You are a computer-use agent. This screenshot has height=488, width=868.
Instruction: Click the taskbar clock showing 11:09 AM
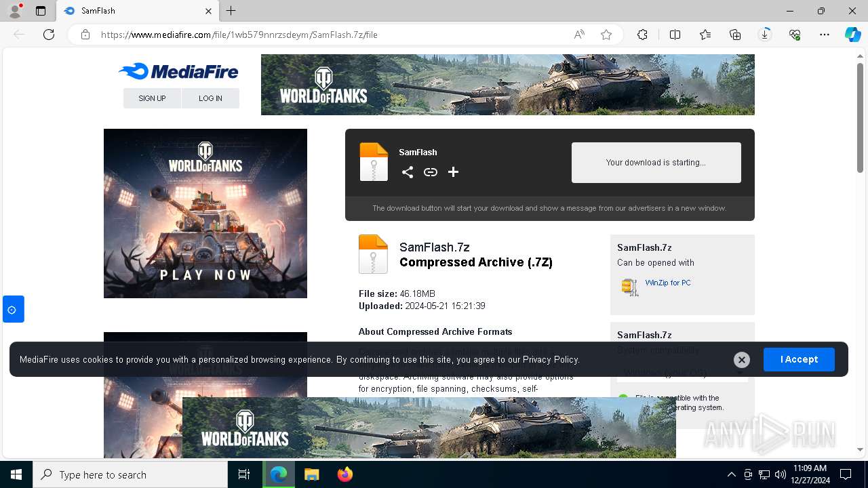point(810,474)
